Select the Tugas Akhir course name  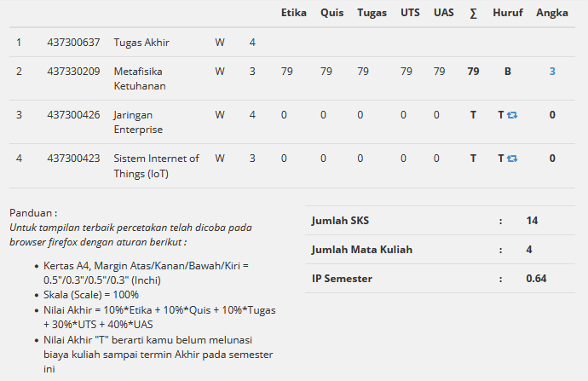[x=141, y=43]
